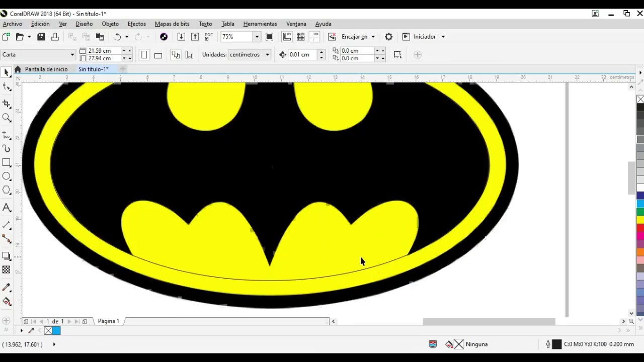Create a new document

(x=6, y=37)
